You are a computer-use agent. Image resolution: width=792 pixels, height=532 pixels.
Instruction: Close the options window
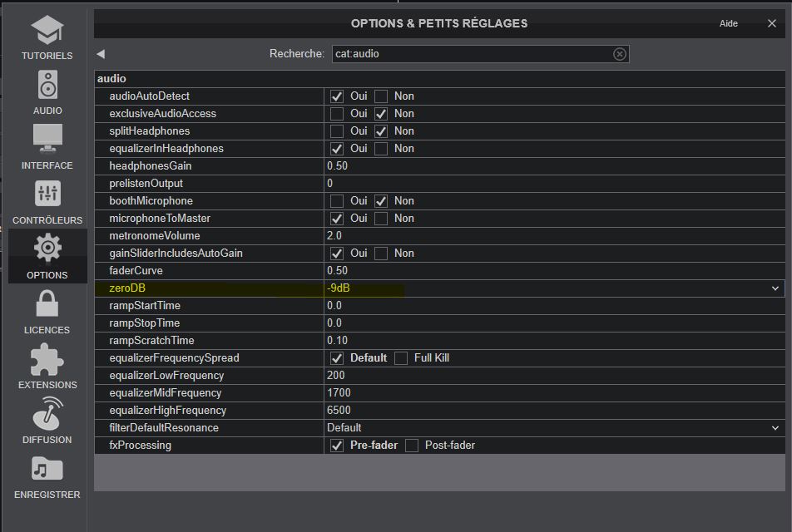(x=771, y=23)
